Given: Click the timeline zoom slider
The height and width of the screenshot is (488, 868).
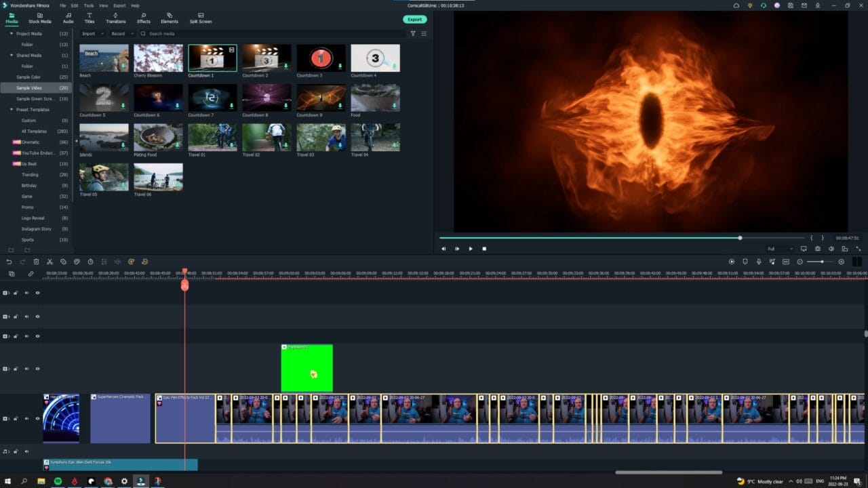Looking at the screenshot, I should click(x=821, y=262).
